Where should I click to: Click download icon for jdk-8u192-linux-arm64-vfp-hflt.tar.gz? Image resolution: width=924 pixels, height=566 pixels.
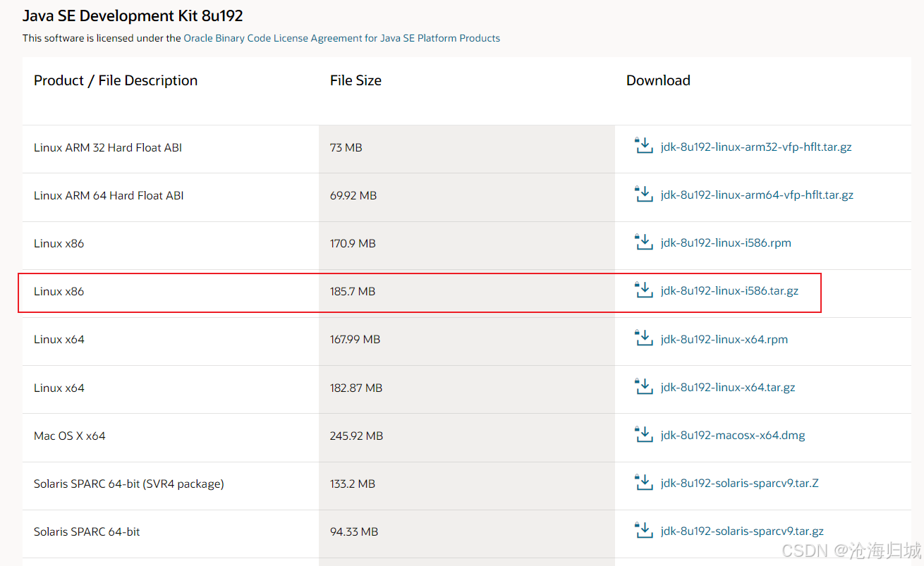(644, 194)
